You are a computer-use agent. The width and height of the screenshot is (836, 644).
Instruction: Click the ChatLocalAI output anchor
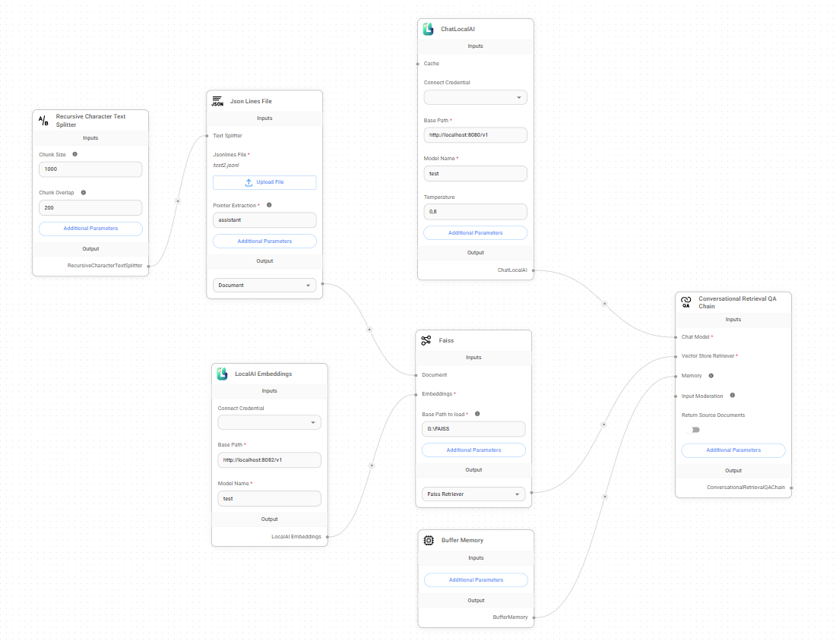(x=534, y=270)
